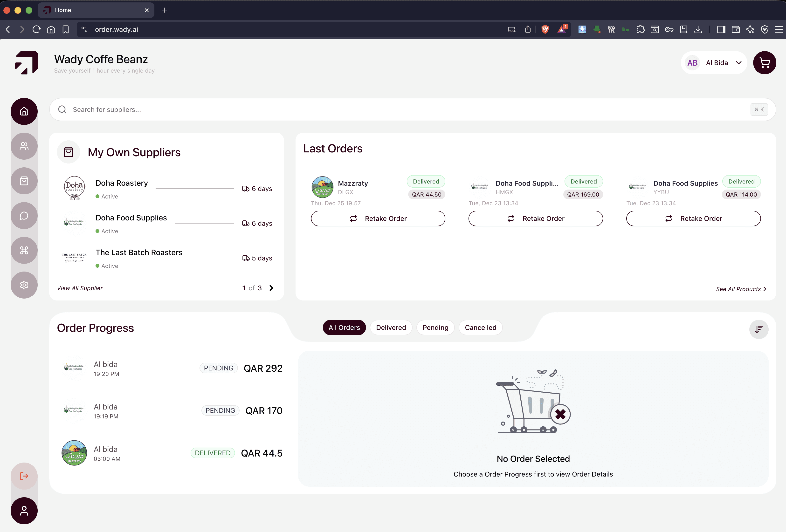Open the users sidebar icon
This screenshot has width=786, height=532.
point(24,146)
